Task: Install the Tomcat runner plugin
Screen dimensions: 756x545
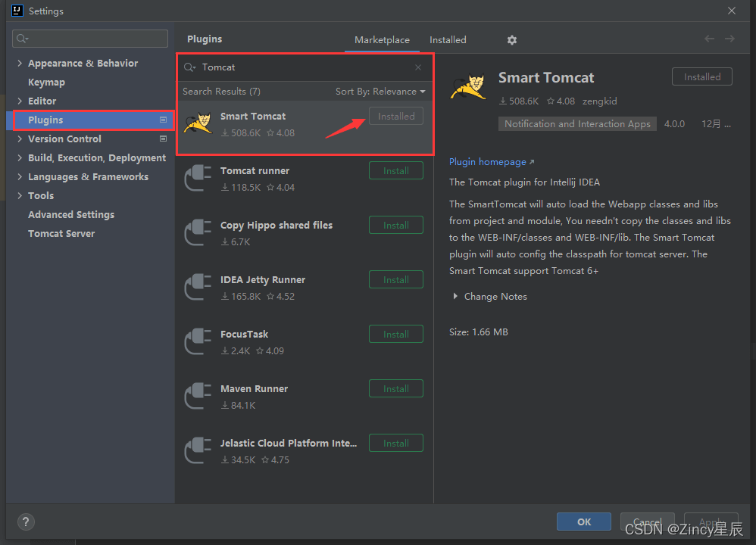Action: [x=396, y=170]
